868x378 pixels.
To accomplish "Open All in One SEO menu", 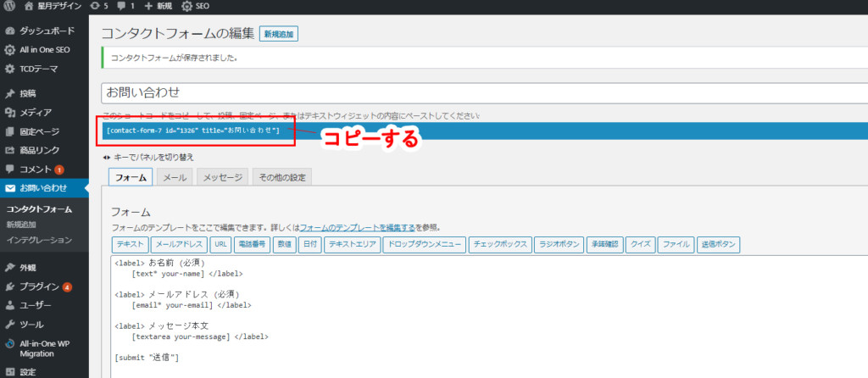I will (x=44, y=50).
